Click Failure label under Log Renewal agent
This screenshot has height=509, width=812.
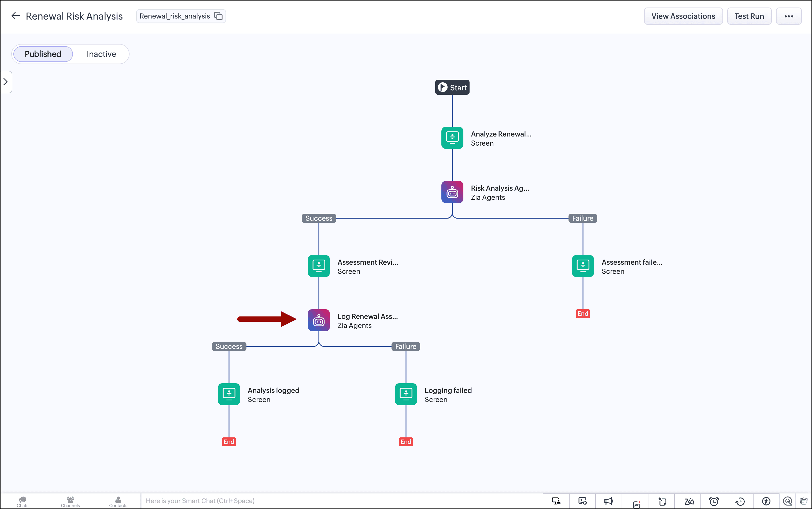(406, 346)
